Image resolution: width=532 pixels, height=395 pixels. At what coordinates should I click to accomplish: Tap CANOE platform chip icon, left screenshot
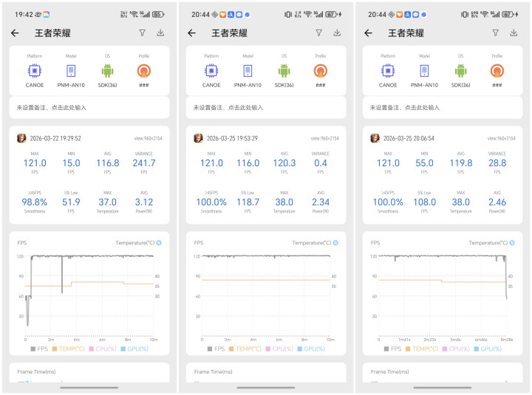click(x=35, y=71)
